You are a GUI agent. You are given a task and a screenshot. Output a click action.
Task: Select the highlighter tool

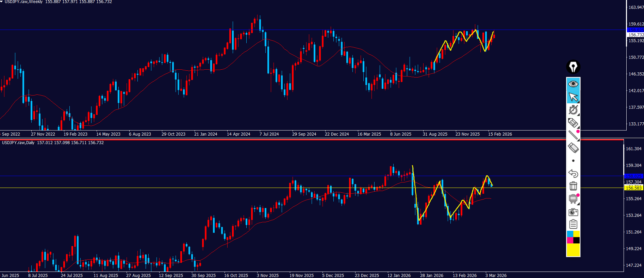[x=573, y=122]
